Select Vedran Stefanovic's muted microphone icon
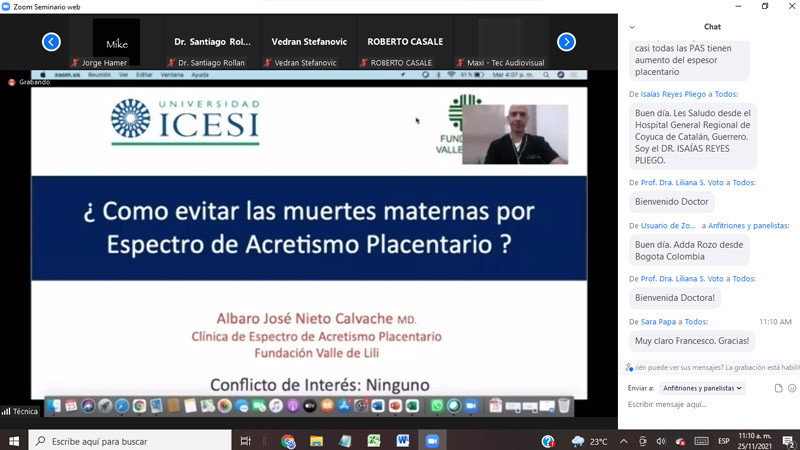 pos(267,63)
